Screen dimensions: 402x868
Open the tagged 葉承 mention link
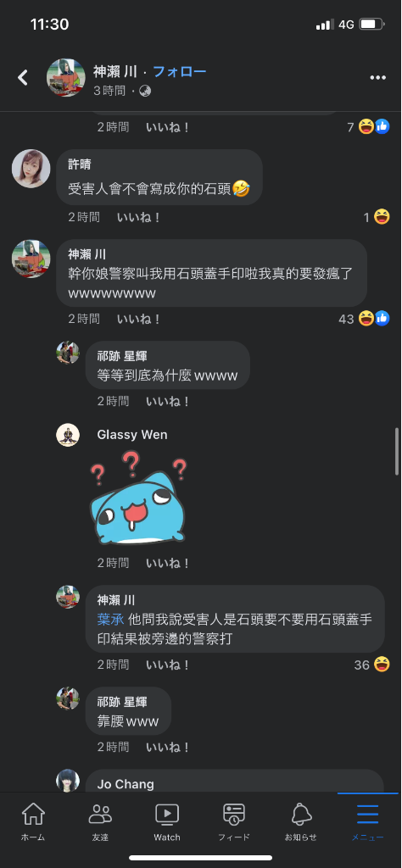110,620
